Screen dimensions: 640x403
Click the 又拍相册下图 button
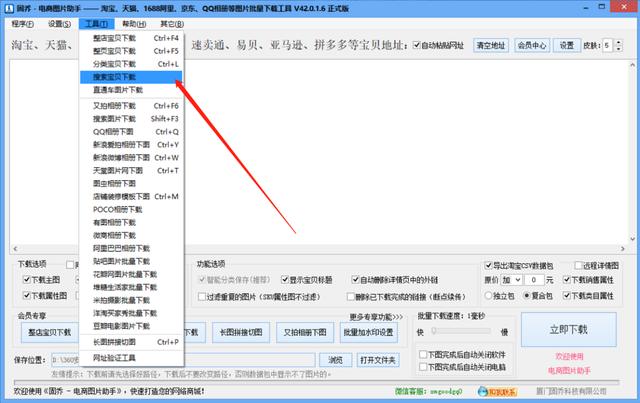pos(305,332)
